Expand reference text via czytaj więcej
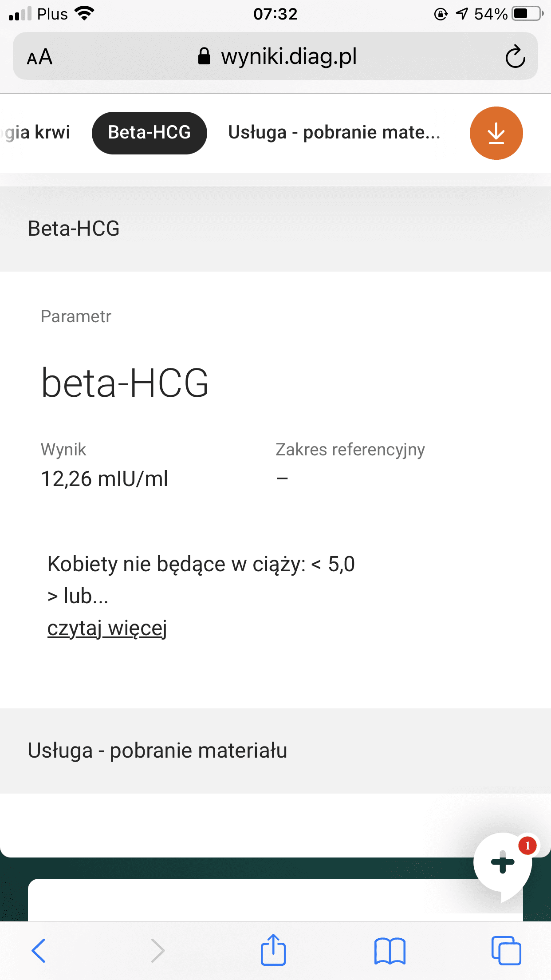Screen dimensions: 551x980 coord(107,628)
